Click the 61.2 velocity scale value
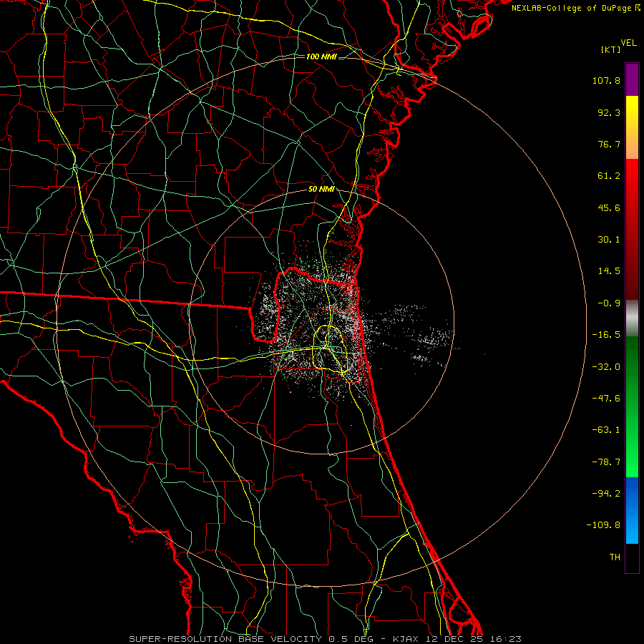644x644 pixels. click(609, 176)
